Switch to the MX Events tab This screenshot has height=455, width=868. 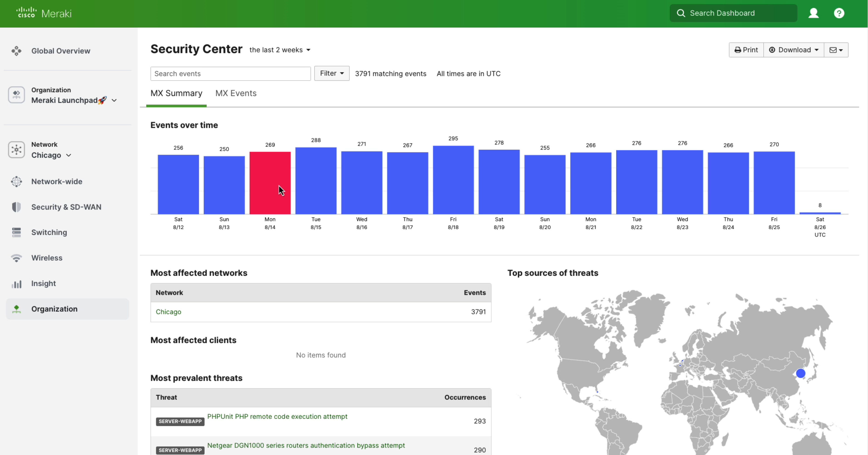(x=236, y=93)
